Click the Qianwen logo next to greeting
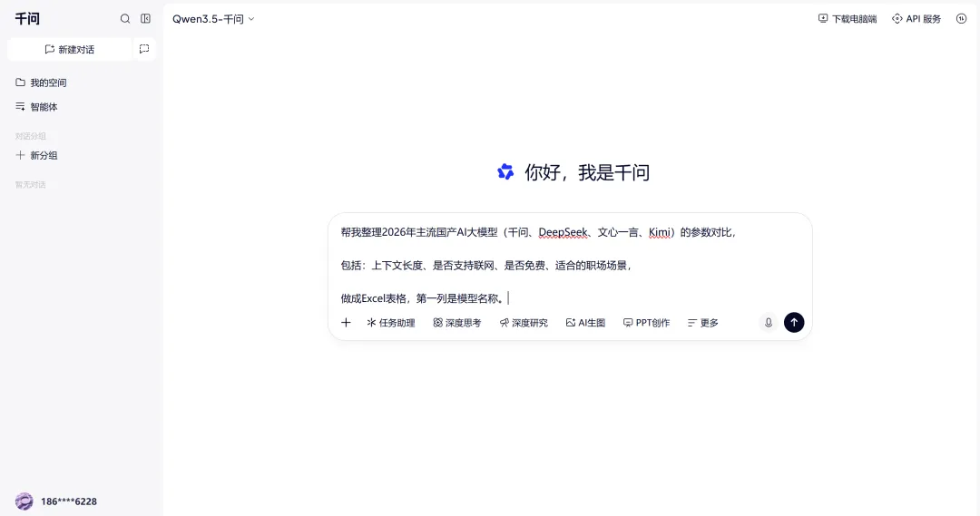The width and height of the screenshot is (980, 516). [505, 171]
